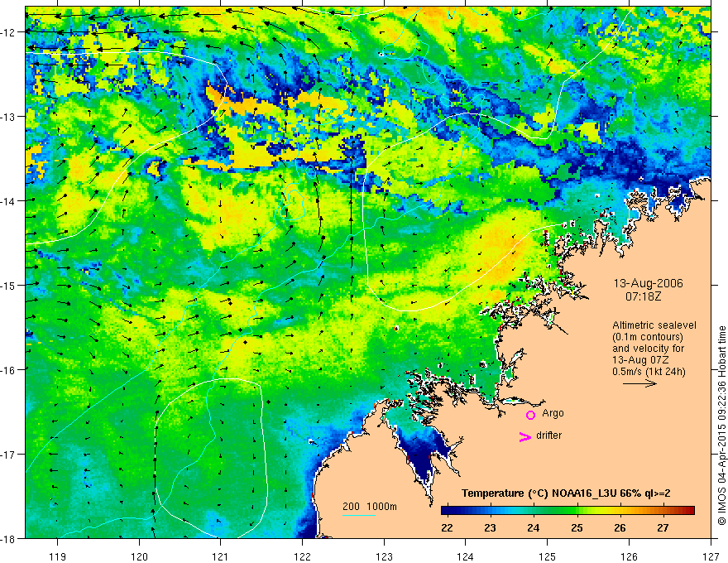Click the magenta Argo circle legend marker

(530, 415)
